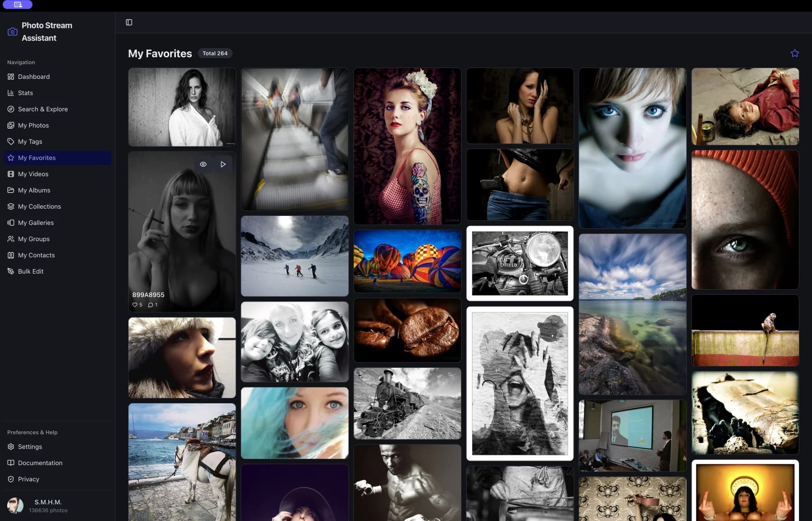Toggle the sidebar visibility control
The height and width of the screenshot is (521, 812).
point(129,22)
